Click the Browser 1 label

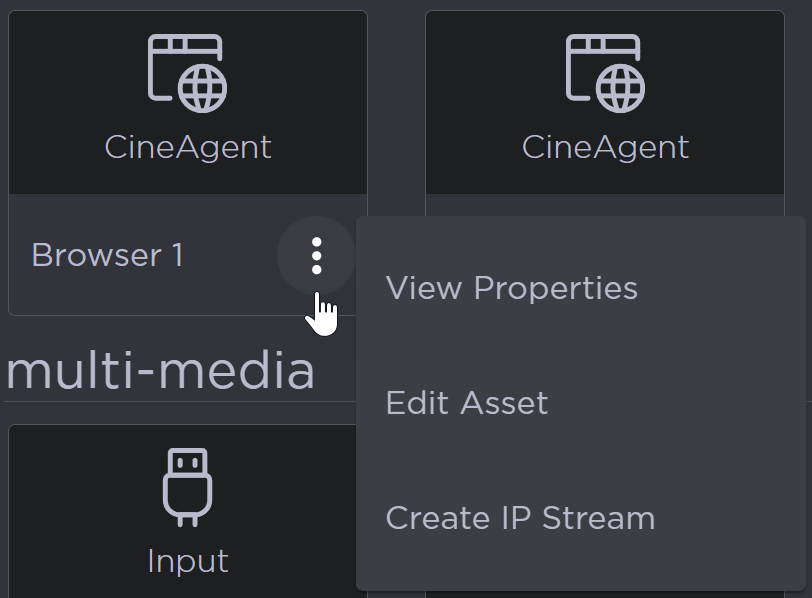105,255
